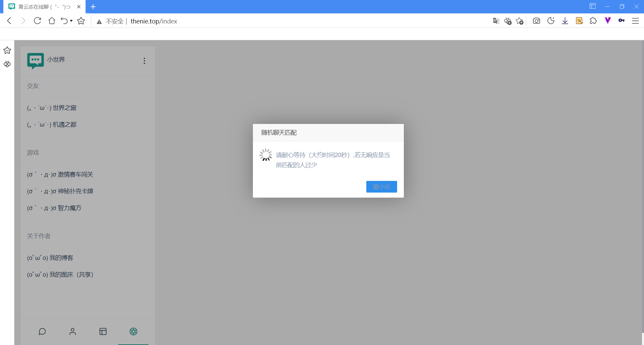Switch to the chat bubble bottom tab
The width and height of the screenshot is (644, 345).
coord(42,332)
